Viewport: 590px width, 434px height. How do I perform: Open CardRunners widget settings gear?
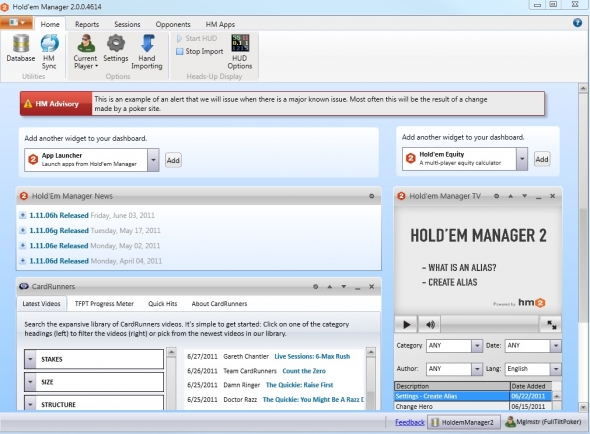pyautogui.click(x=316, y=287)
